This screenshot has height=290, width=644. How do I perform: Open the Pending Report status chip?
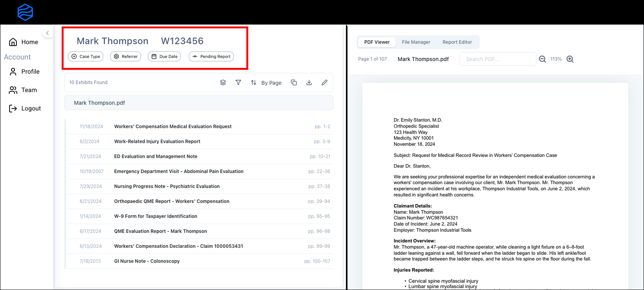click(211, 56)
